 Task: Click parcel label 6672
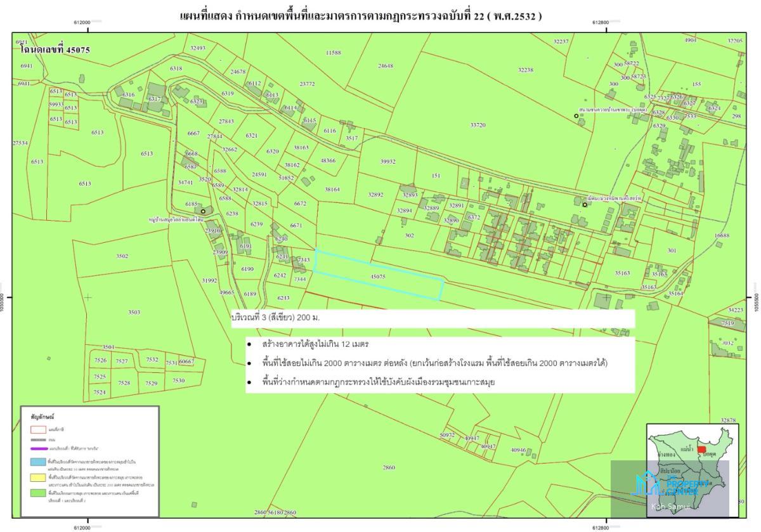[x=301, y=204]
